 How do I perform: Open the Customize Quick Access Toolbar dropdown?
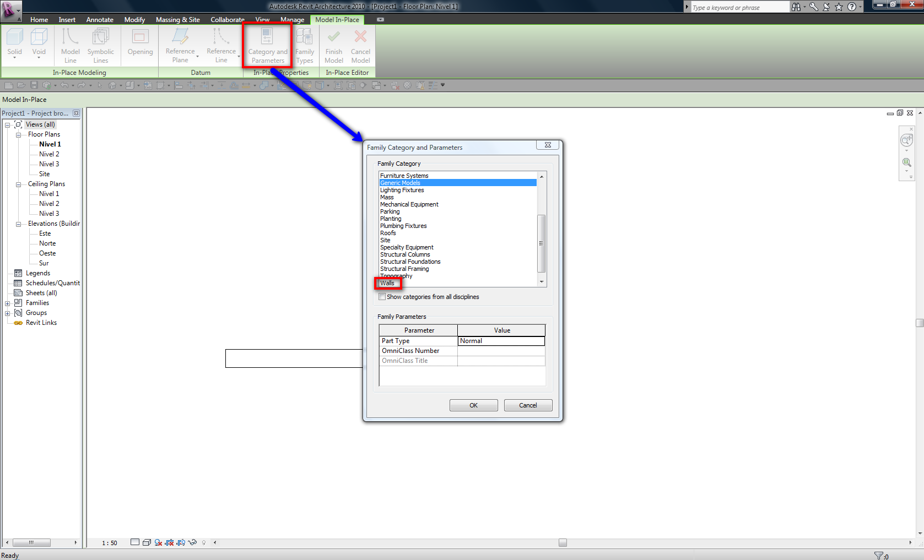(x=442, y=85)
